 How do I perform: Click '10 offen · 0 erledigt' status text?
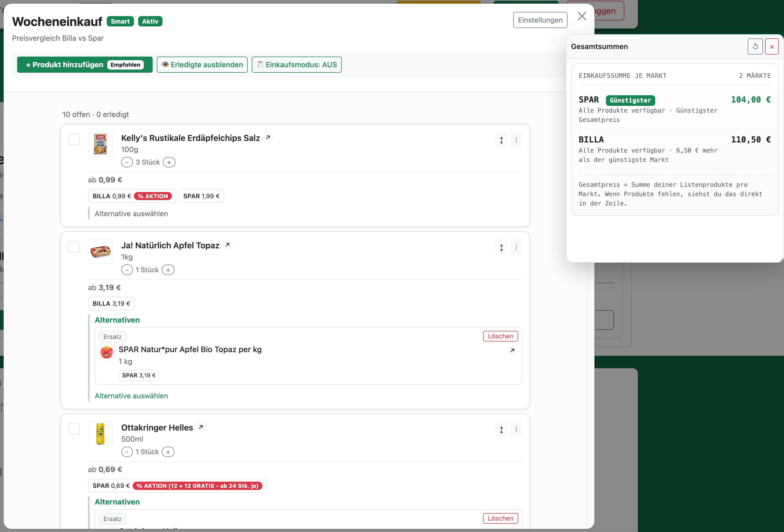tap(96, 114)
